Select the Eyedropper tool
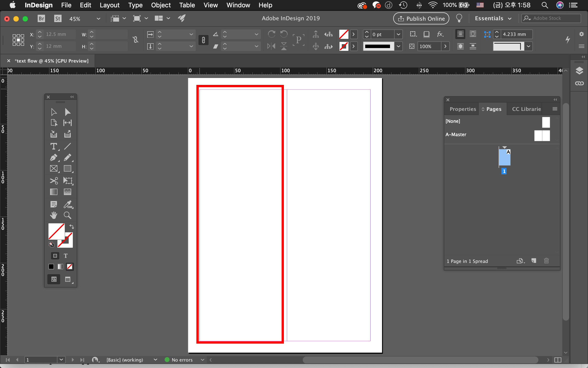Viewport: 588px width, 368px height. 68,204
